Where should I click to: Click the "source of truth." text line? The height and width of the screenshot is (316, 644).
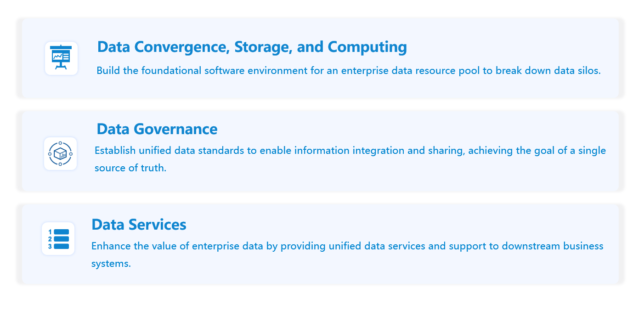tap(130, 168)
